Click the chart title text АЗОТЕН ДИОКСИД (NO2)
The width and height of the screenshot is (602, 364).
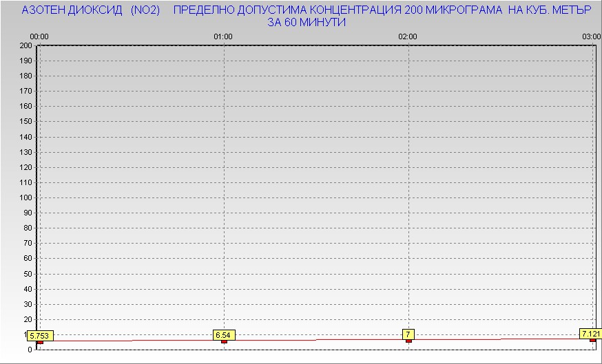point(91,11)
